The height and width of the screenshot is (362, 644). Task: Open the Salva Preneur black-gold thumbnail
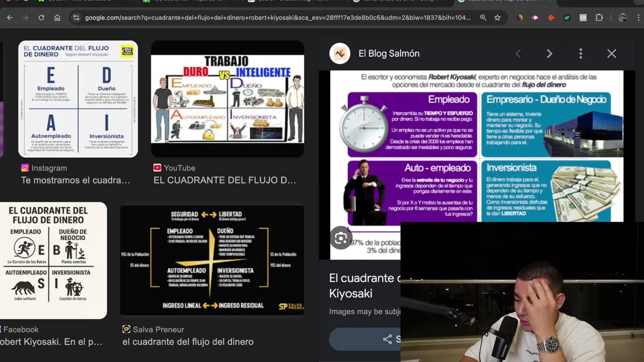tap(212, 260)
